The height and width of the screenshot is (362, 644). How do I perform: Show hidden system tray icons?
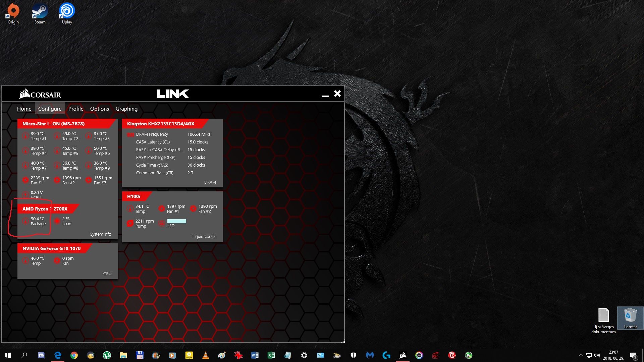(x=581, y=355)
